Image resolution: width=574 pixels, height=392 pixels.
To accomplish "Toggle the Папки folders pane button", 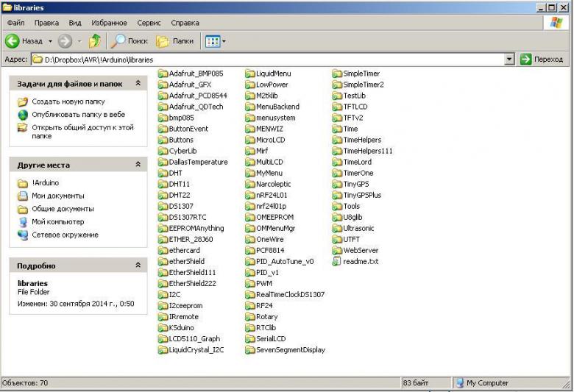I will click(x=175, y=41).
